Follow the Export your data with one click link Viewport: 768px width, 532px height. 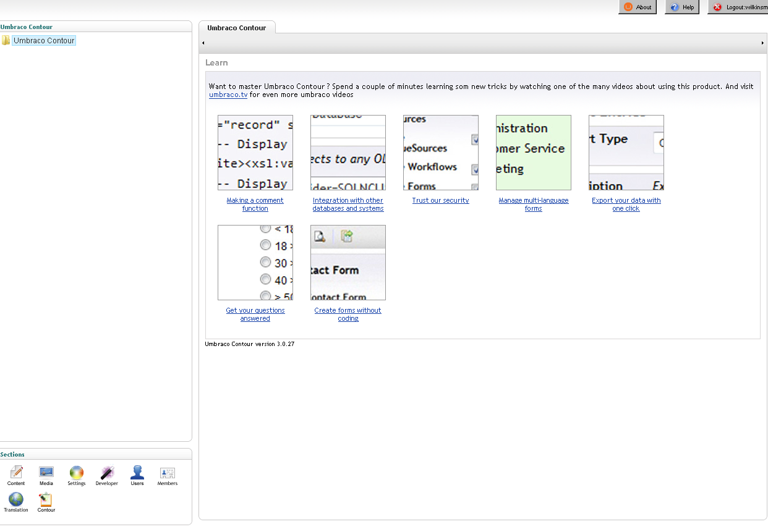coord(626,205)
